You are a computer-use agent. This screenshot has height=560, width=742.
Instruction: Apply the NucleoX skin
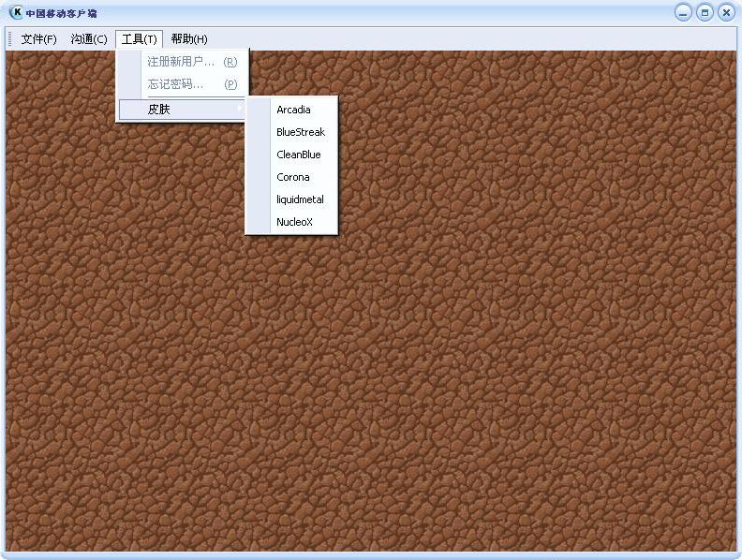pyautogui.click(x=294, y=222)
